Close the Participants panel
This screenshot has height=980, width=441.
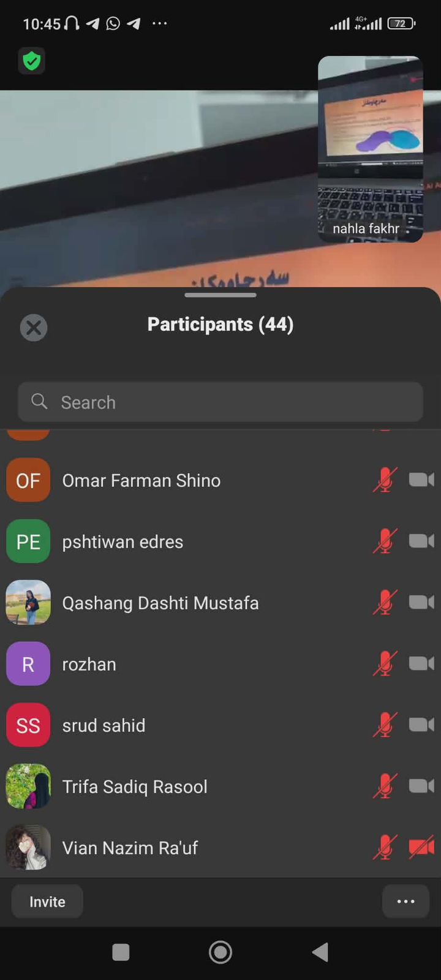[34, 328]
